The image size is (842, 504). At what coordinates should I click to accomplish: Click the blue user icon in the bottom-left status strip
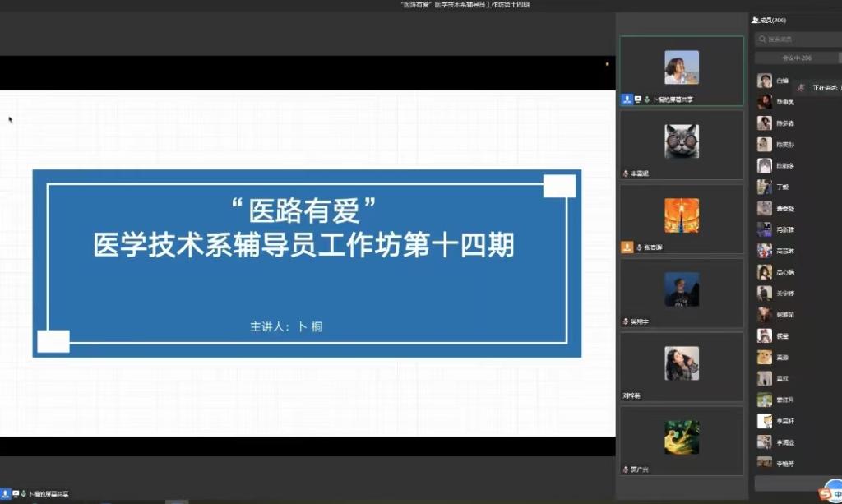pyautogui.click(x=6, y=493)
